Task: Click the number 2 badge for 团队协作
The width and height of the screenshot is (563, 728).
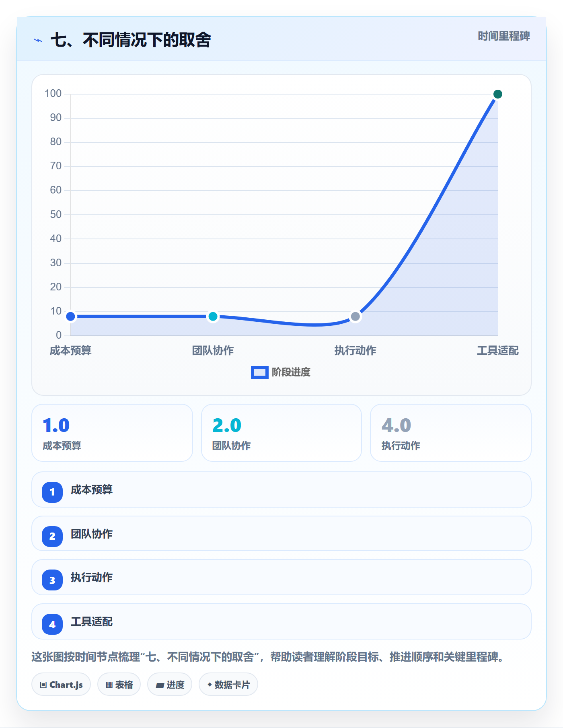Action: [x=52, y=536]
